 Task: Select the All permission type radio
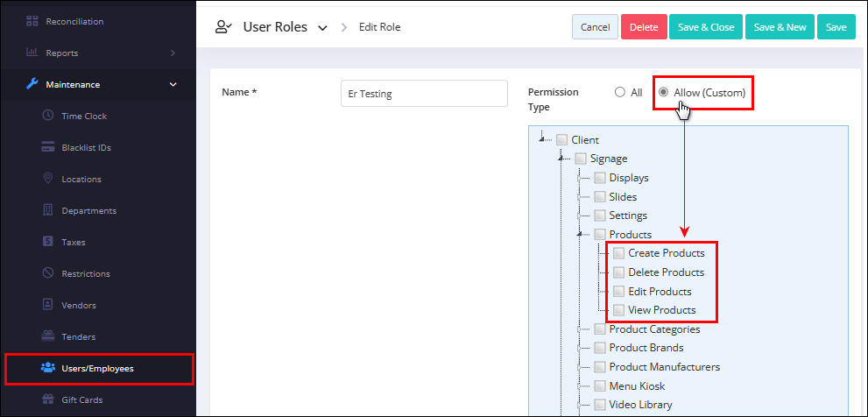click(x=620, y=93)
